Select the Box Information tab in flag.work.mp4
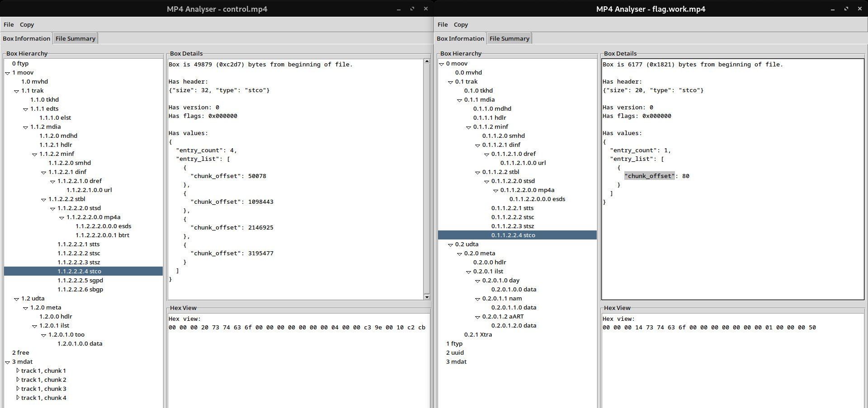 (460, 38)
